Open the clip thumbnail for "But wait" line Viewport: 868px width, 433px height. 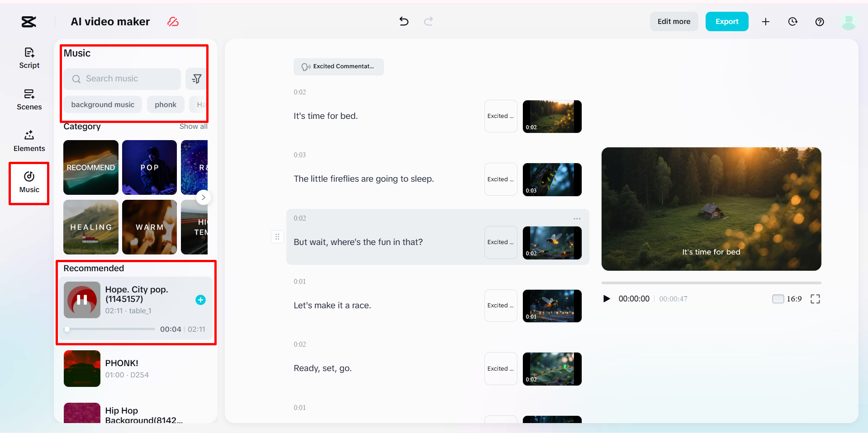pos(552,243)
